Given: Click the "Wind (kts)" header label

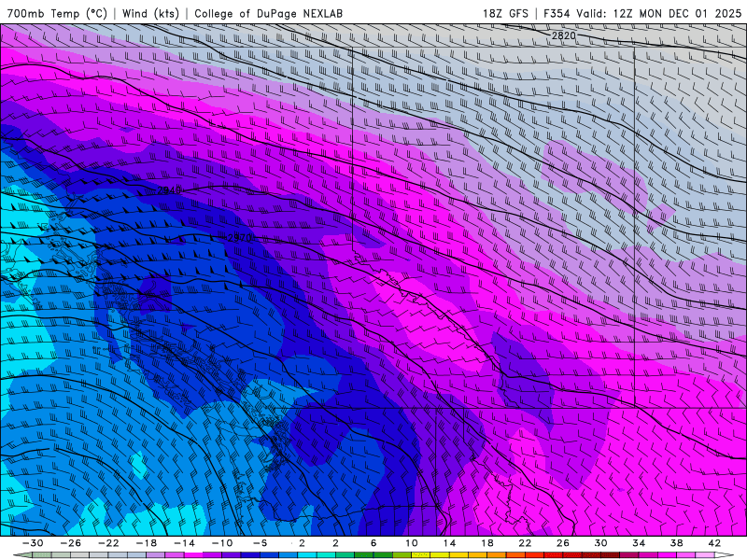Looking at the screenshot, I should click(x=150, y=13).
